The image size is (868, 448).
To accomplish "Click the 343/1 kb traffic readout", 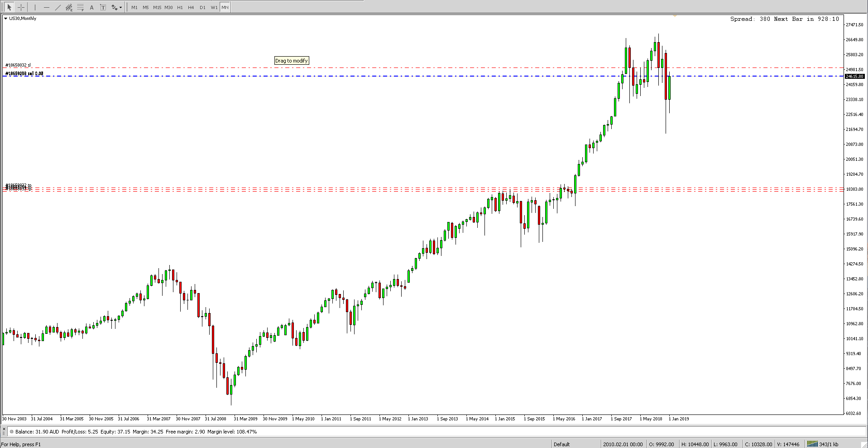I will [x=829, y=444].
